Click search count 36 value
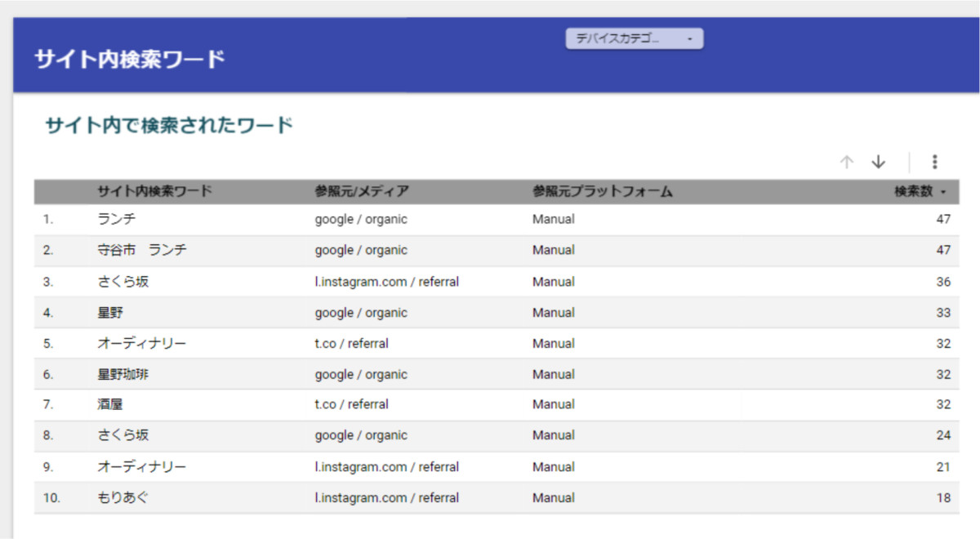Viewport: 980px width, 539px height. click(943, 282)
